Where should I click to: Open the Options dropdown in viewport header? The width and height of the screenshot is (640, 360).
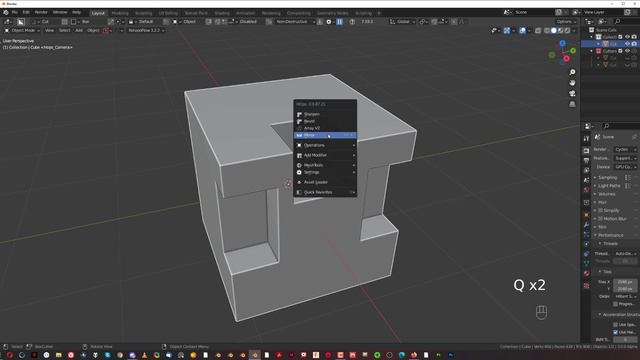(566, 22)
